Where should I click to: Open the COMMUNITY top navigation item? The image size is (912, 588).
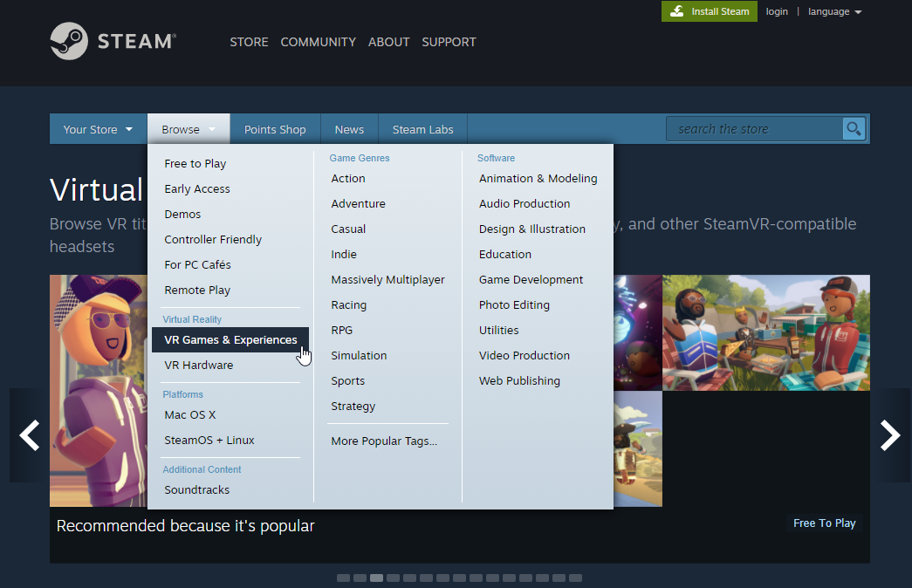click(319, 42)
